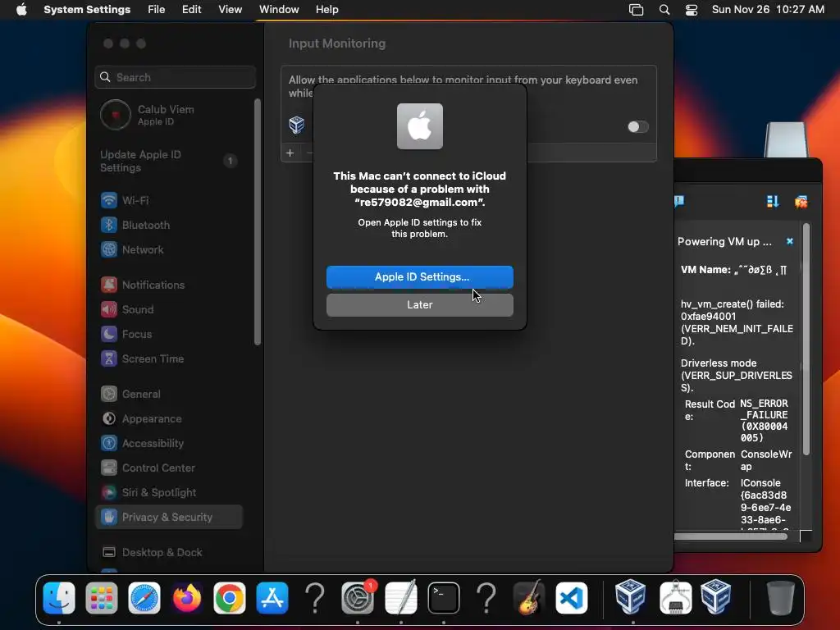Image resolution: width=840 pixels, height=630 pixels.
Task: Click the Apple ID Settings... button
Action: (419, 277)
